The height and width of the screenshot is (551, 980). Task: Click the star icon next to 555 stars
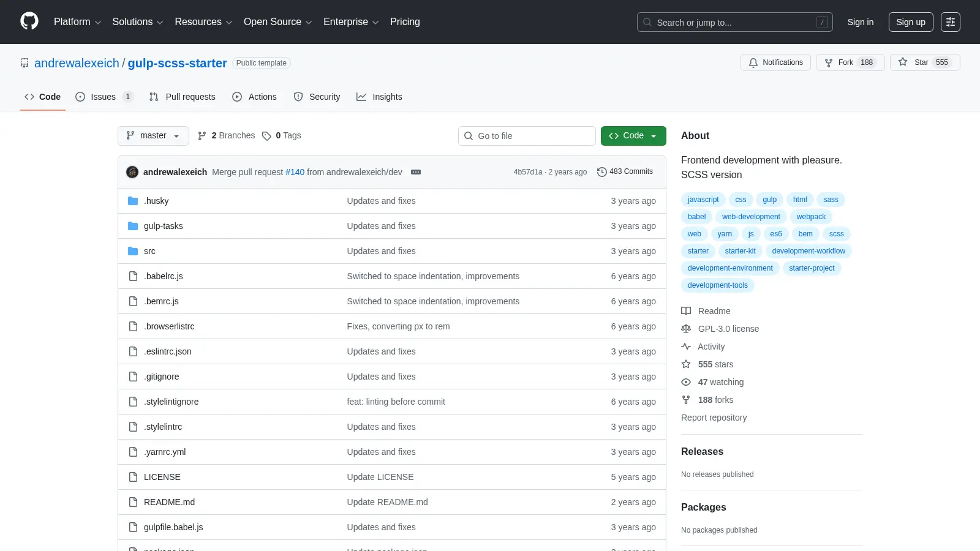tap(686, 364)
